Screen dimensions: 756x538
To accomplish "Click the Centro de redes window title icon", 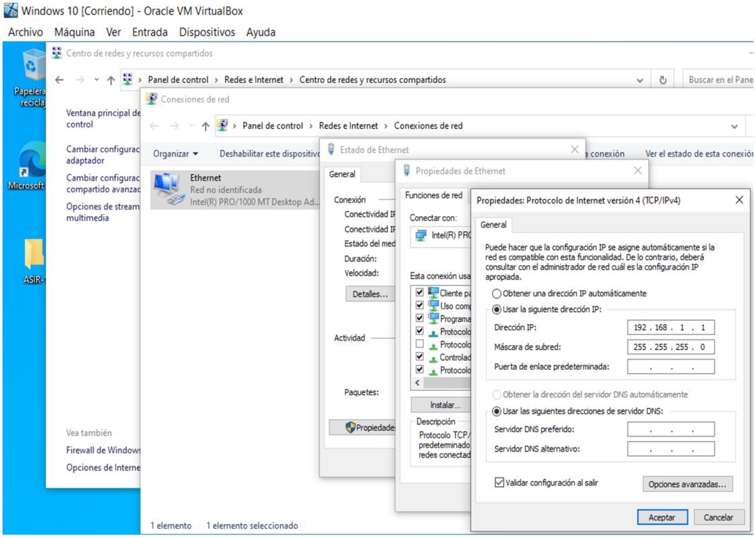I will point(57,53).
